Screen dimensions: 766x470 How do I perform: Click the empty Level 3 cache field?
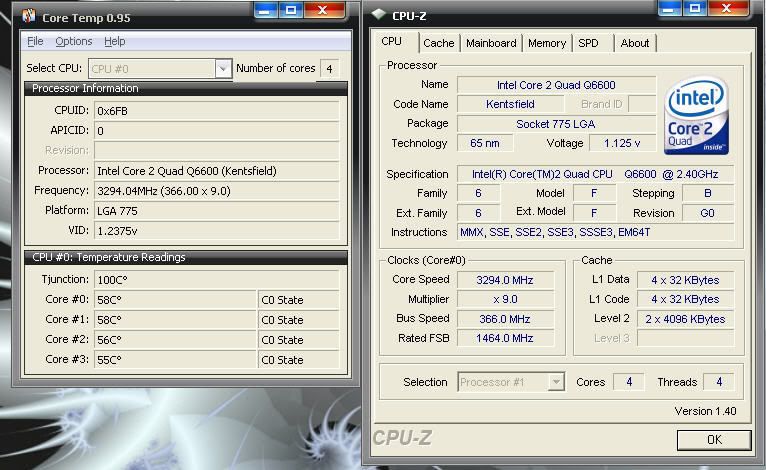point(685,338)
